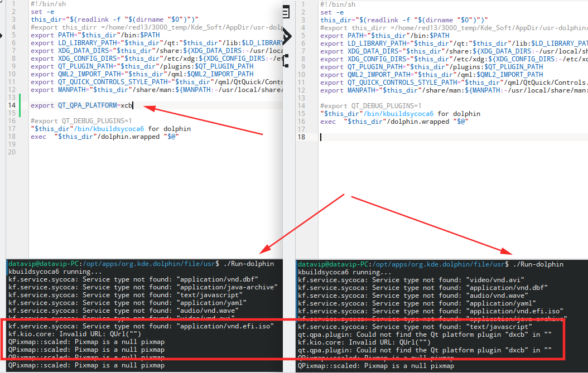Click '#export QT_DEBUG_PLUGINS=1' line in right editor
588x373 pixels.
pyautogui.click(x=371, y=106)
